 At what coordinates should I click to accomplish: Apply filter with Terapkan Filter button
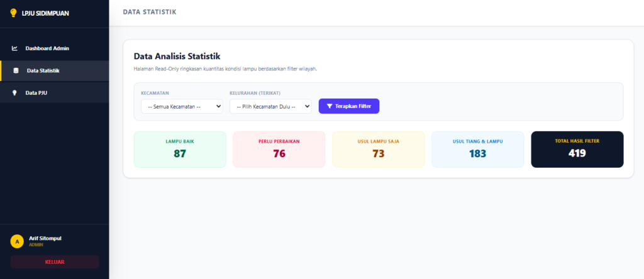point(349,106)
